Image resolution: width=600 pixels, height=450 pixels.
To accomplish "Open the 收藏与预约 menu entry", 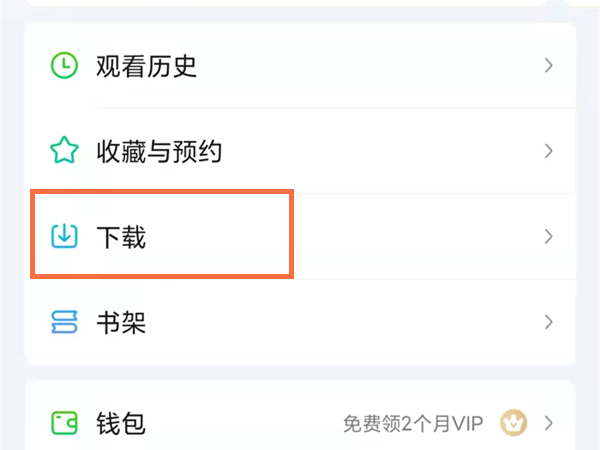I will 158,152.
